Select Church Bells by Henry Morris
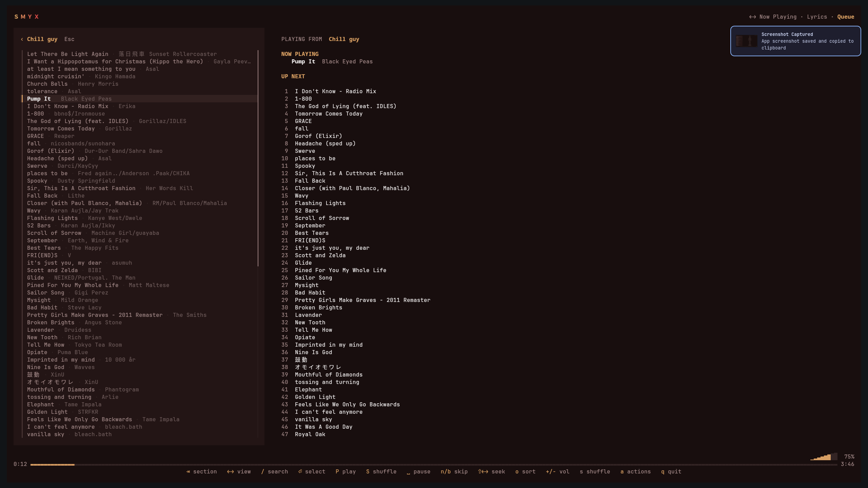The height and width of the screenshot is (488, 868). point(140,84)
